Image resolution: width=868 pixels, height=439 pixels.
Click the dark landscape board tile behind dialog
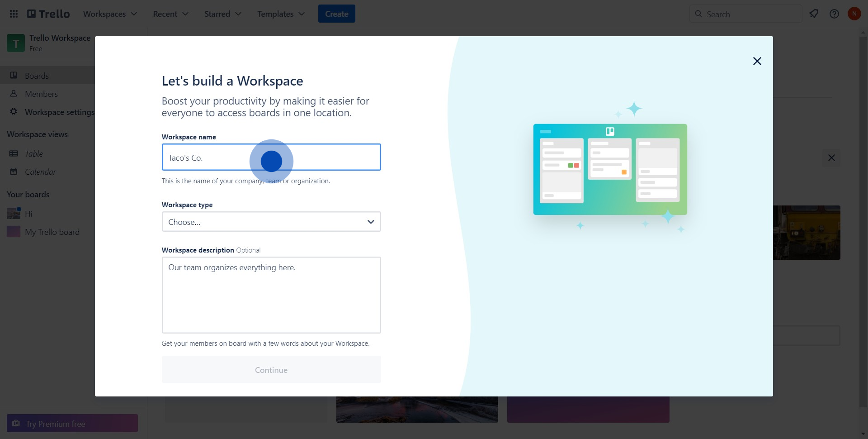click(x=417, y=410)
